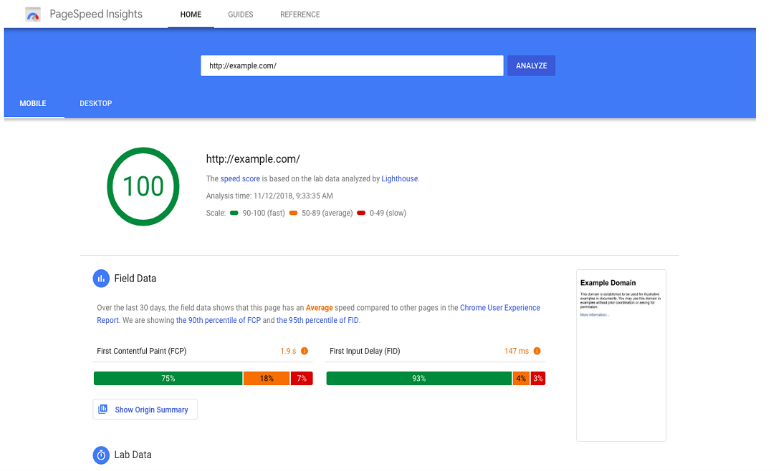Click the orange 18% FCP bar segment
Screen dimensions: 780x471
pyautogui.click(x=267, y=378)
